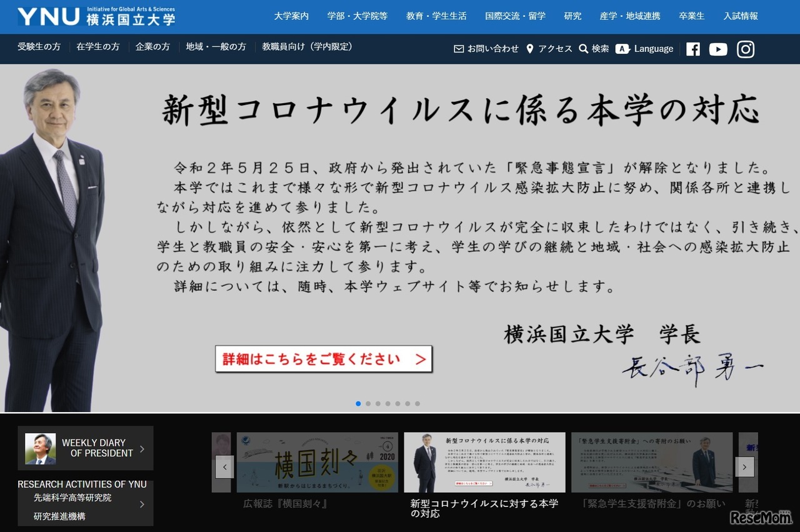
Task: Click the 検索 search magnifier icon
Action: pos(584,49)
